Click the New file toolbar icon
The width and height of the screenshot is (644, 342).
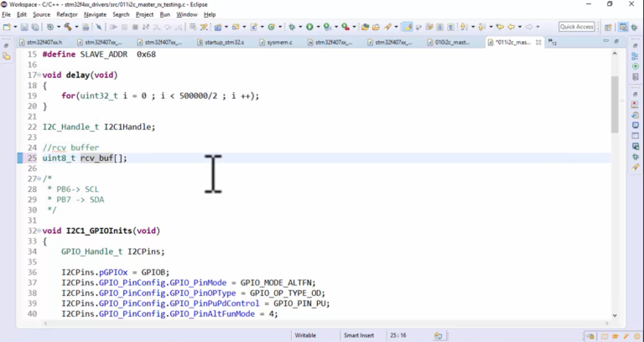click(6, 27)
